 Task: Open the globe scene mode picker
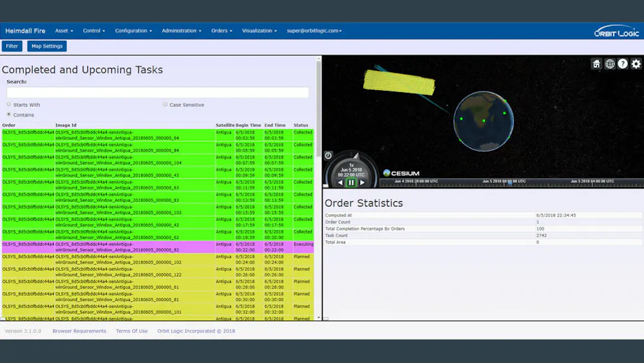pos(610,64)
